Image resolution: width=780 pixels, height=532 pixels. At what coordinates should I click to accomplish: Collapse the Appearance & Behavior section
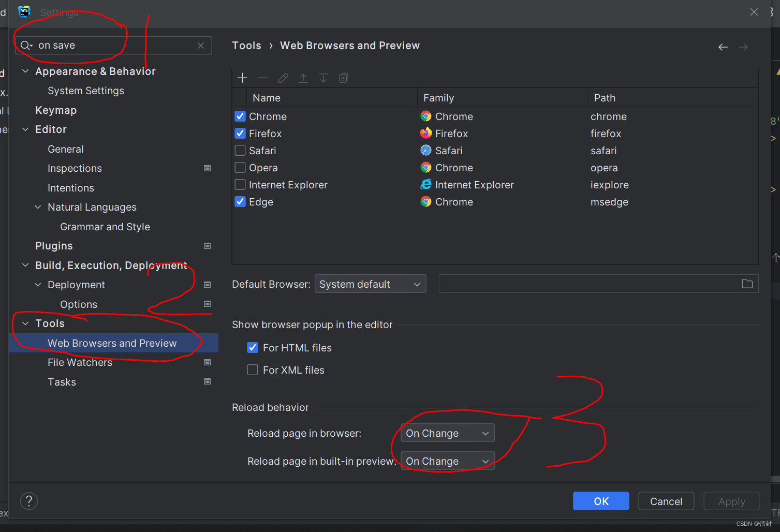click(x=25, y=71)
